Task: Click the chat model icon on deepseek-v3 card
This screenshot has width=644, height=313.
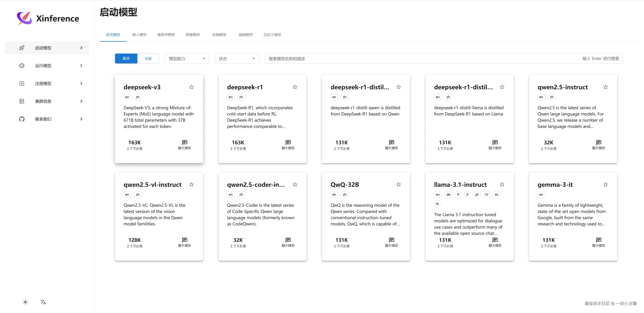Action: [x=184, y=142]
